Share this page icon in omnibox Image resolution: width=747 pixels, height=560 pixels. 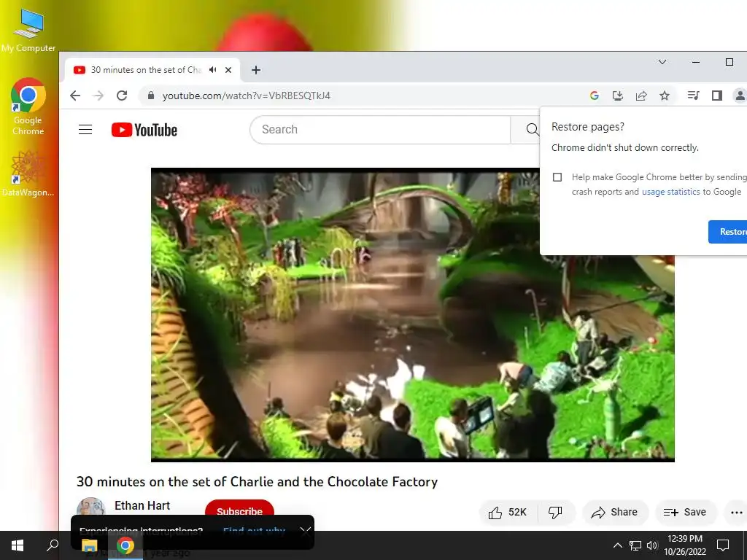pos(641,96)
